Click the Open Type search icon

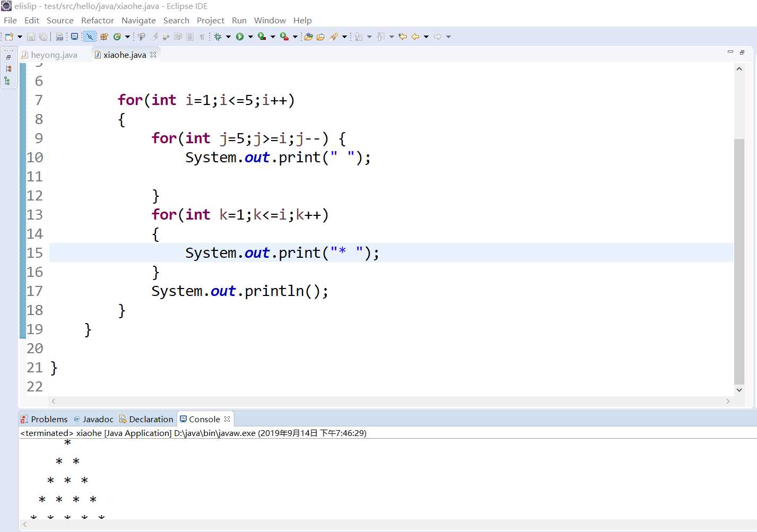142,37
